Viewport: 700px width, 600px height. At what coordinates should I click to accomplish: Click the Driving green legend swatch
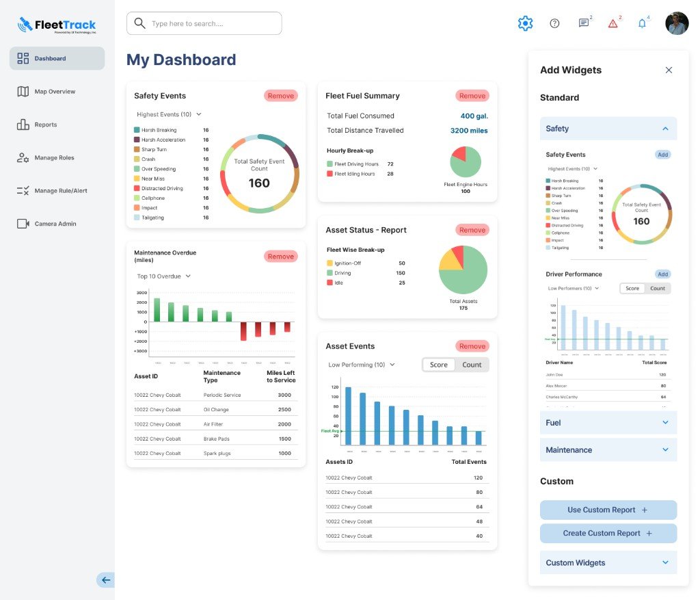point(330,273)
